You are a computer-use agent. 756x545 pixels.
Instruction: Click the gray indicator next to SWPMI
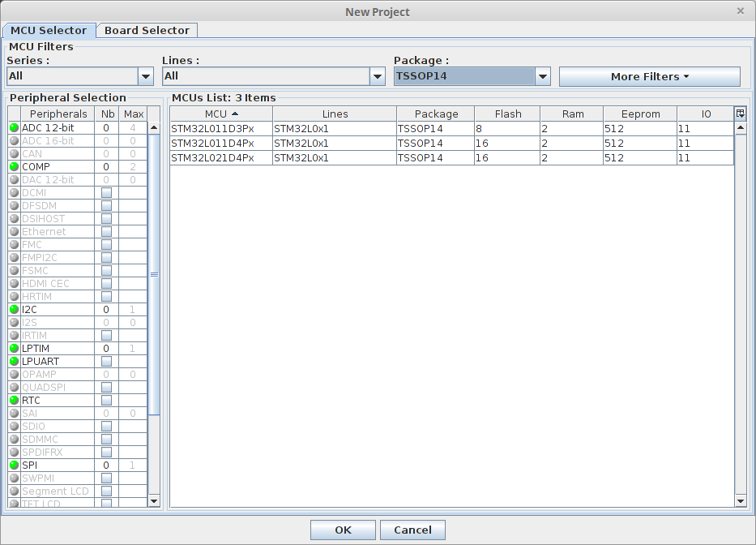coord(14,478)
